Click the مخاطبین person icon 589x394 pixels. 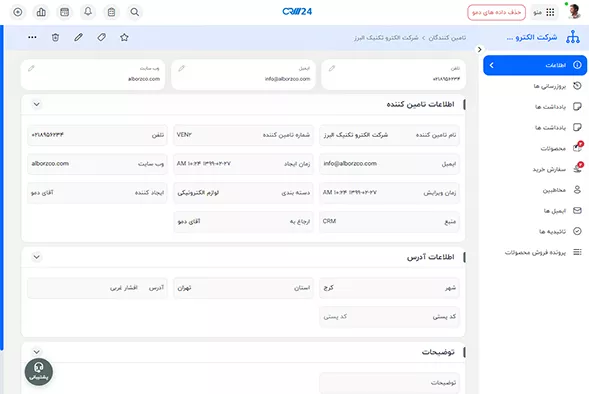(577, 190)
